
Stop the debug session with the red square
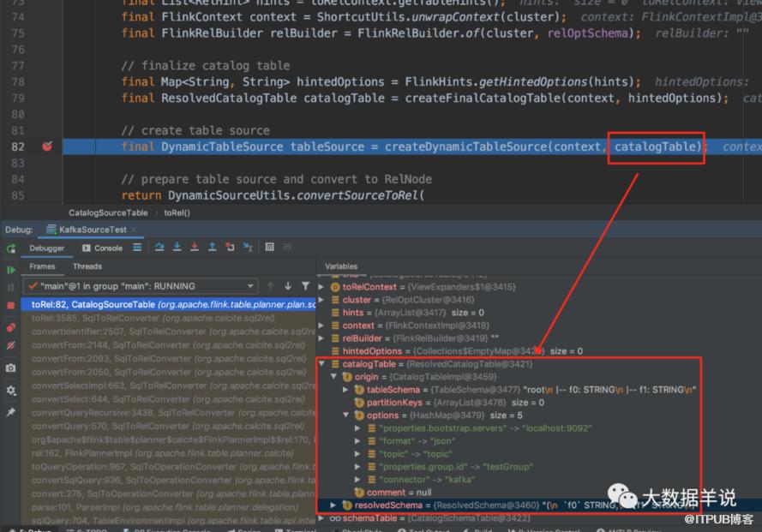tap(10, 306)
